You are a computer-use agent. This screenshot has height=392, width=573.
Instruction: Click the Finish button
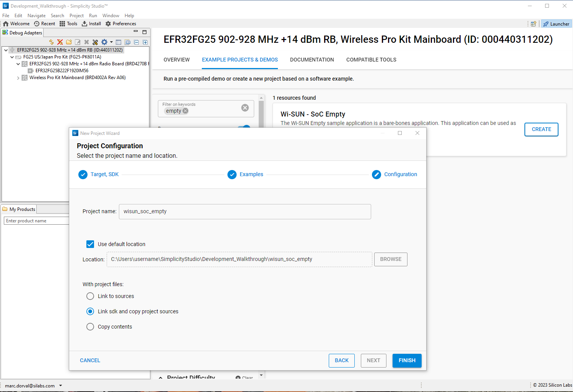click(x=407, y=360)
